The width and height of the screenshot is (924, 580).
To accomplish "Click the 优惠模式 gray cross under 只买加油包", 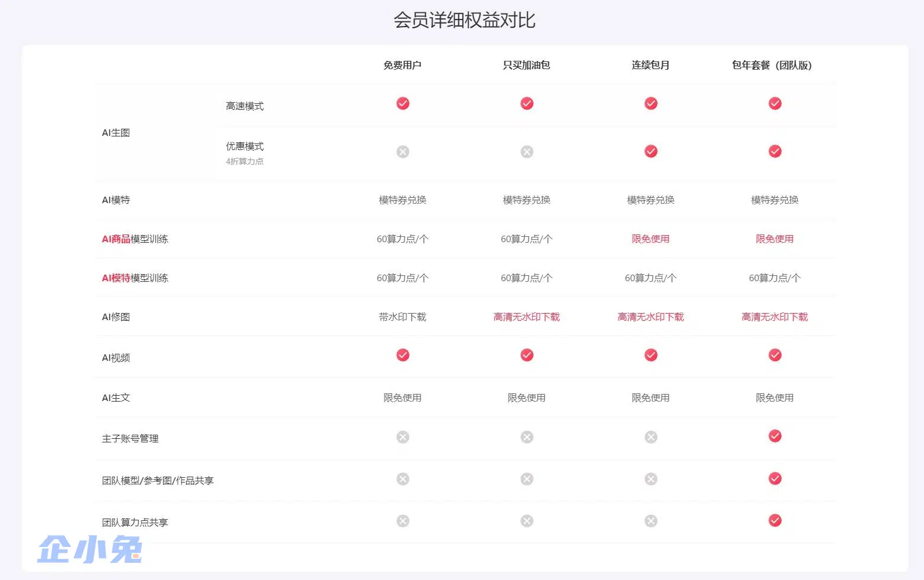I will click(527, 152).
